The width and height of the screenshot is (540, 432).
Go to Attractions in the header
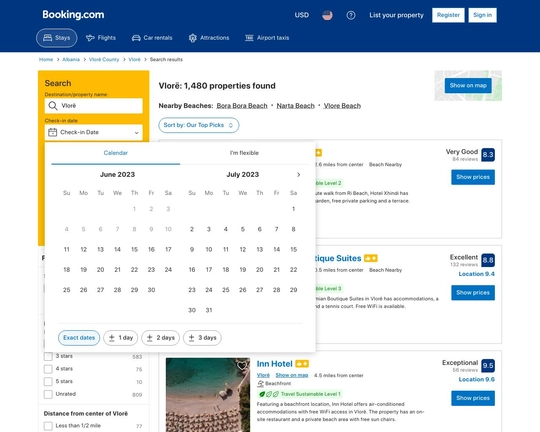point(209,38)
